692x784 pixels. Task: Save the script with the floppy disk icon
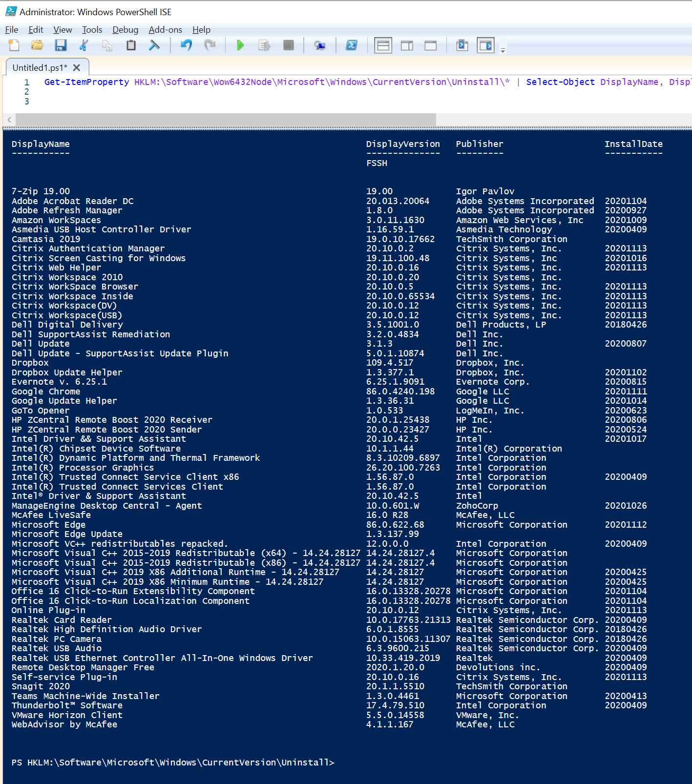click(61, 45)
